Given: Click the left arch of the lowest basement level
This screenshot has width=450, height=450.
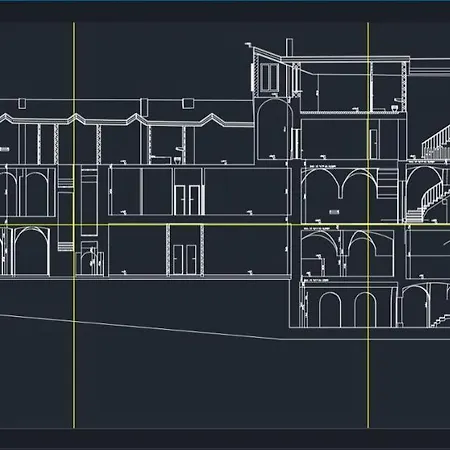Looking at the screenshot, I should [x=330, y=310].
